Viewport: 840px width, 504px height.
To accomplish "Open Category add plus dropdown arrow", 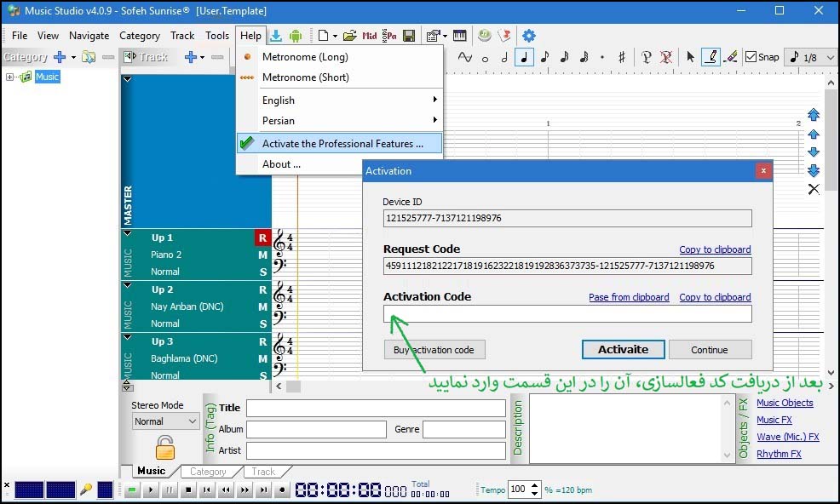I will (73, 57).
